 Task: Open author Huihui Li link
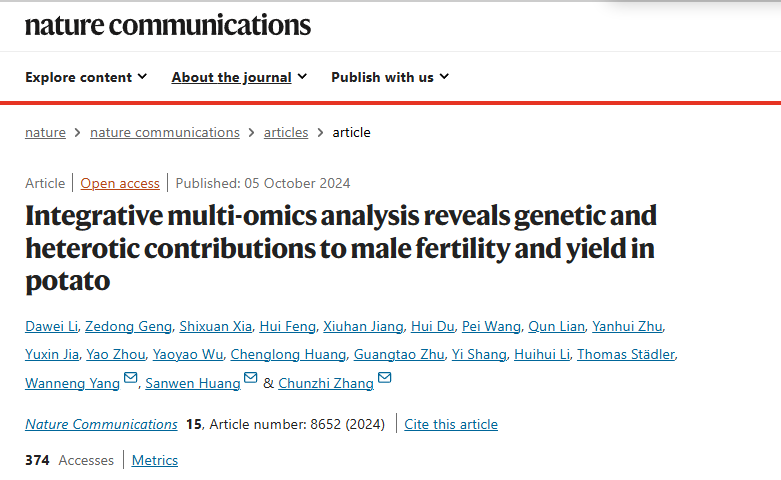click(542, 354)
